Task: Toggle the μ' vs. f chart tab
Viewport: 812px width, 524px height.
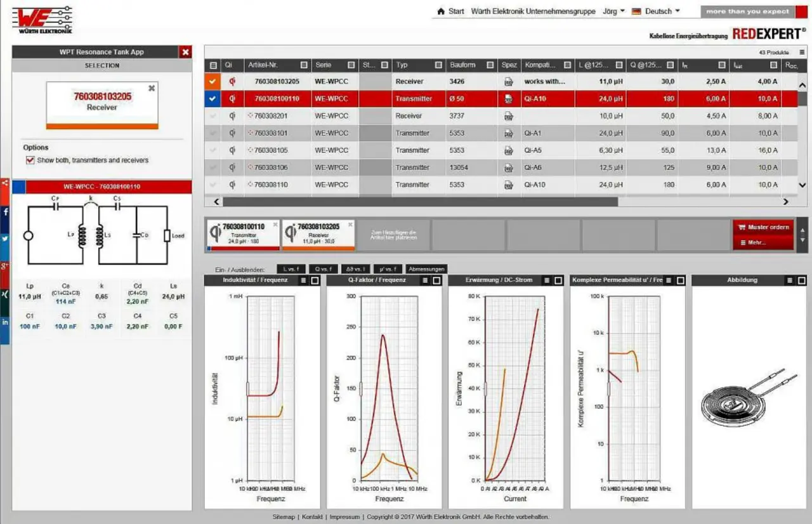Action: [x=388, y=269]
